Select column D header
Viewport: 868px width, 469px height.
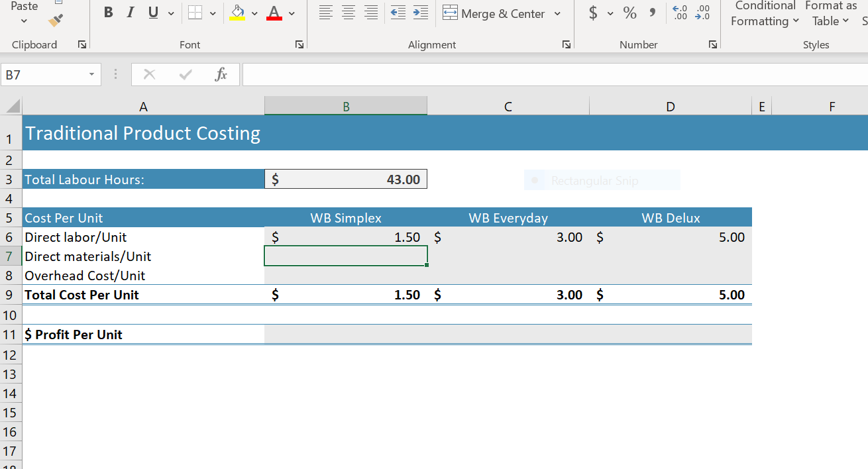point(671,106)
